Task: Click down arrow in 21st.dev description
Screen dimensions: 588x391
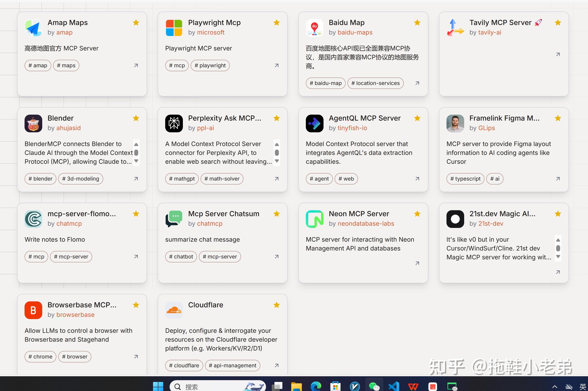Action: pos(558,257)
